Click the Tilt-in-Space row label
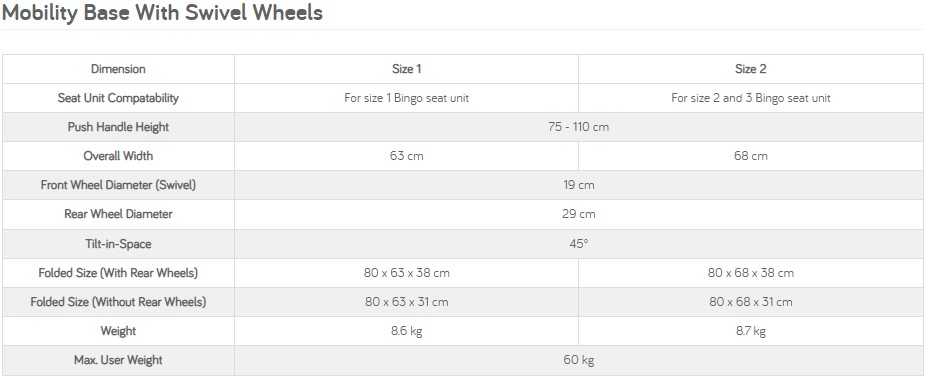The height and width of the screenshot is (381, 927). click(118, 243)
